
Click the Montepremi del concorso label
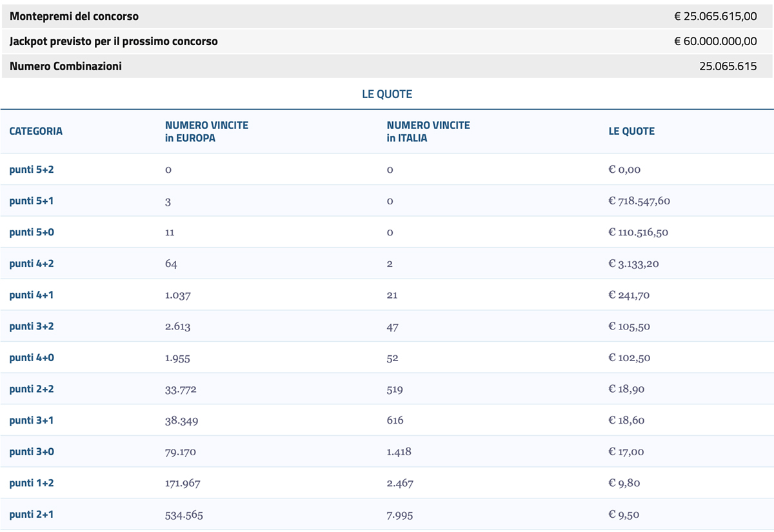(x=74, y=17)
